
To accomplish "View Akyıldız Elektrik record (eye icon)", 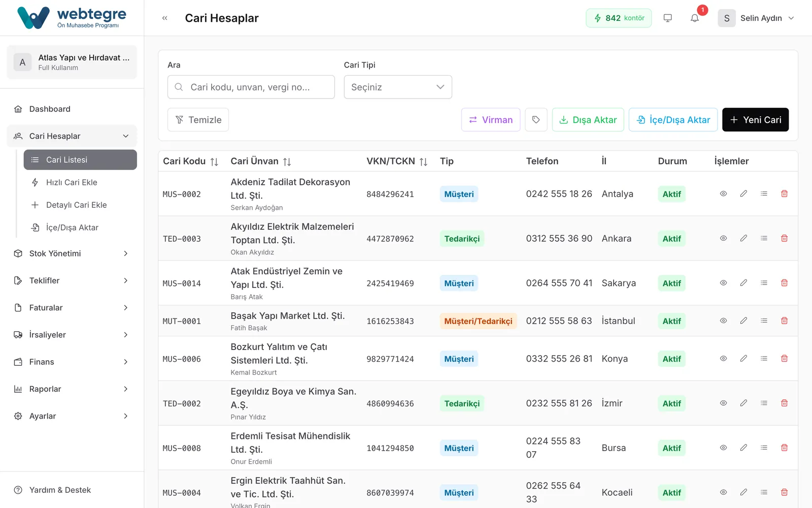I will pyautogui.click(x=723, y=238).
